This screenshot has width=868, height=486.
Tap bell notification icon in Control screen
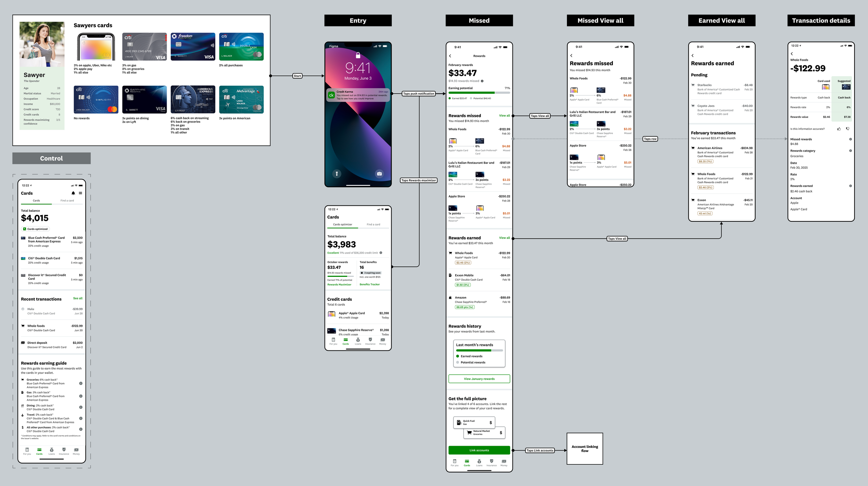coord(73,193)
